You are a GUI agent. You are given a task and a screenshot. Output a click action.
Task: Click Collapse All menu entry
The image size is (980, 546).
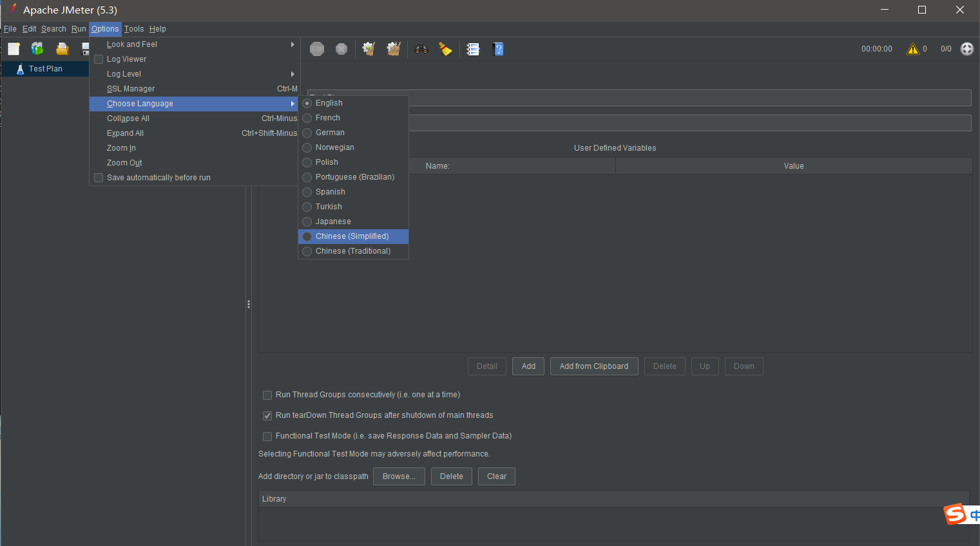tap(193, 118)
